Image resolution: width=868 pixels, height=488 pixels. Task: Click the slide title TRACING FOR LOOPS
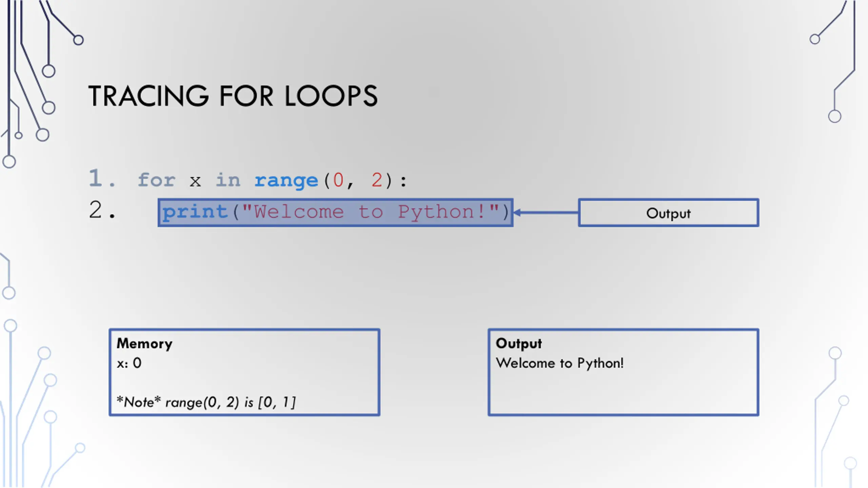(x=233, y=96)
